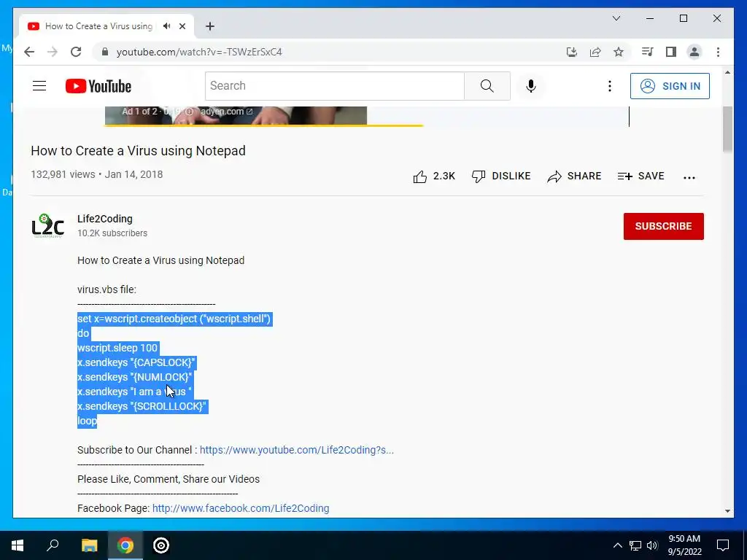Reload the YouTube page
747x560 pixels.
tap(76, 52)
